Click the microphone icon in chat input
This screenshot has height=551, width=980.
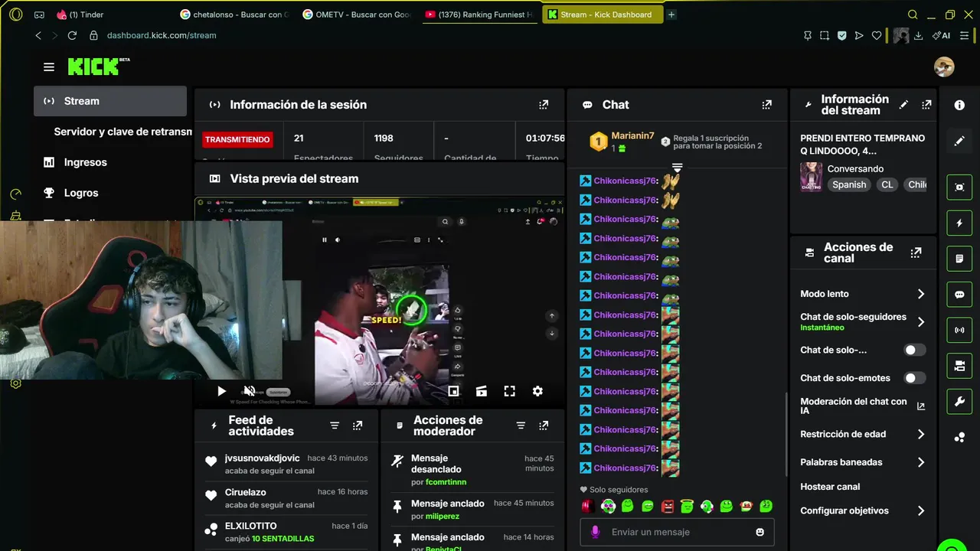[595, 532]
